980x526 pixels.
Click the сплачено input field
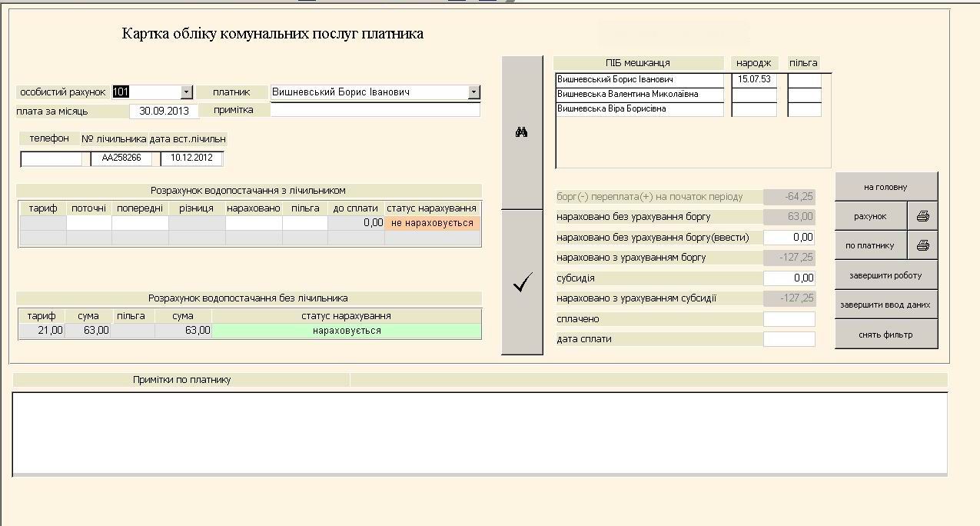[789, 318]
